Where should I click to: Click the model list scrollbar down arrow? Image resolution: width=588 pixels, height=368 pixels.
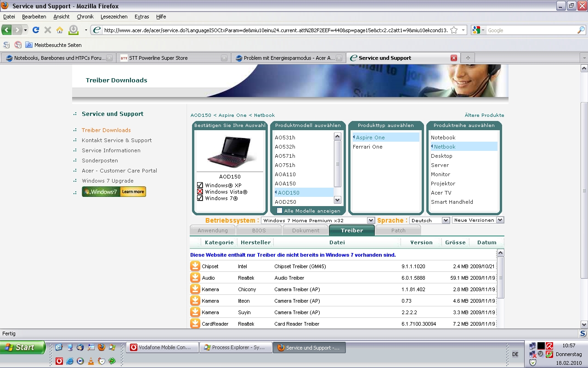click(x=338, y=200)
